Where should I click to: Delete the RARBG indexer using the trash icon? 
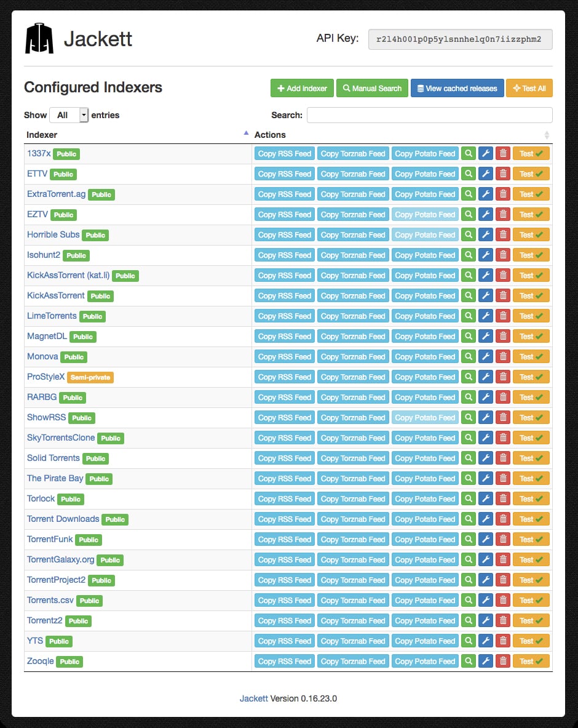point(503,397)
